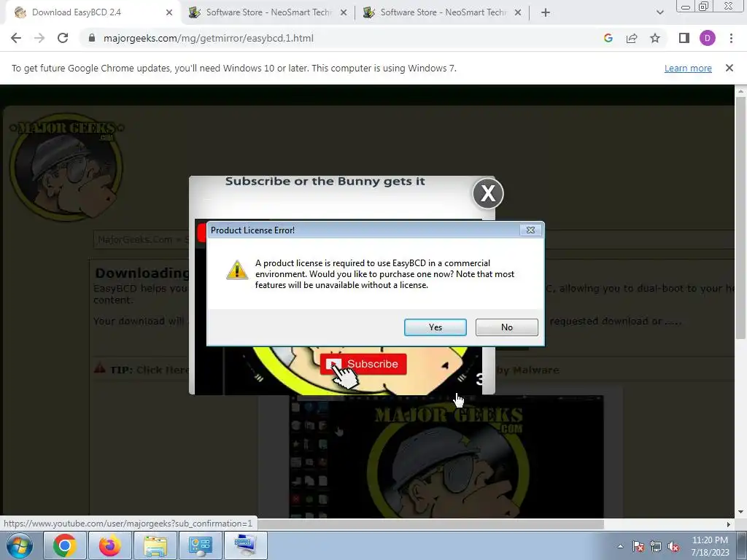
Task: Go forward in browser history
Action: (39, 38)
